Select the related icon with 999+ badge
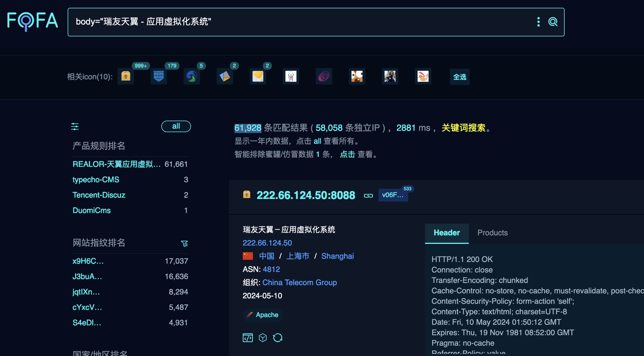 (126, 76)
